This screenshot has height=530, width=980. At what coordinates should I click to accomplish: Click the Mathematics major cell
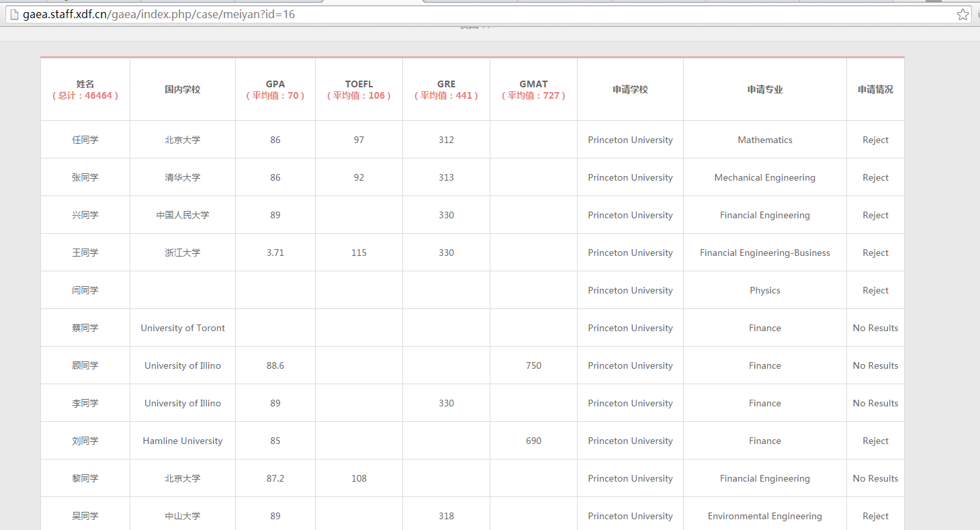tap(765, 140)
